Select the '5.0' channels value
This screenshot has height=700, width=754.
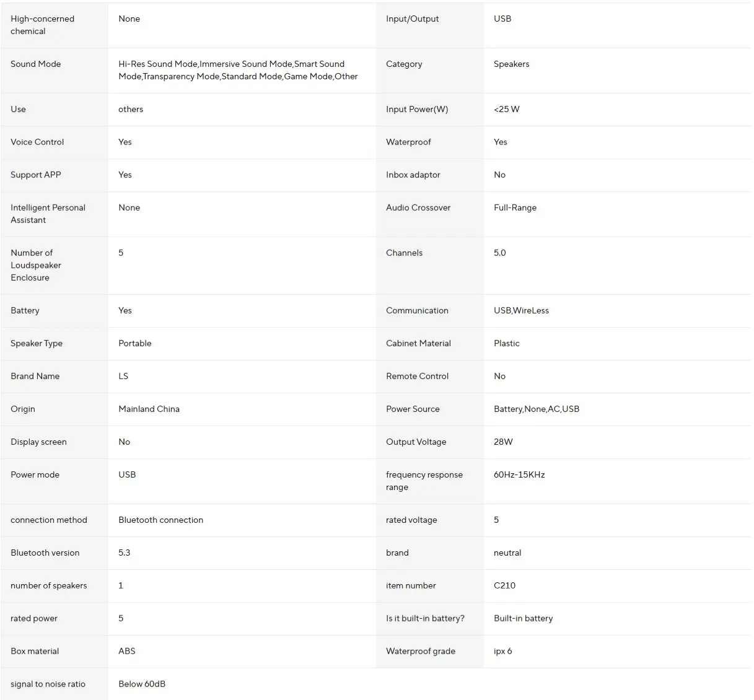(x=499, y=253)
